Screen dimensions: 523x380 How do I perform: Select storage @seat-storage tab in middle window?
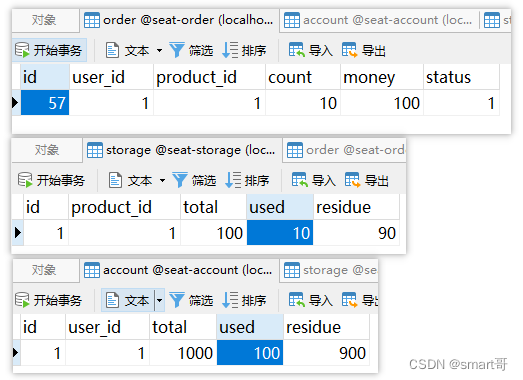pos(182,150)
